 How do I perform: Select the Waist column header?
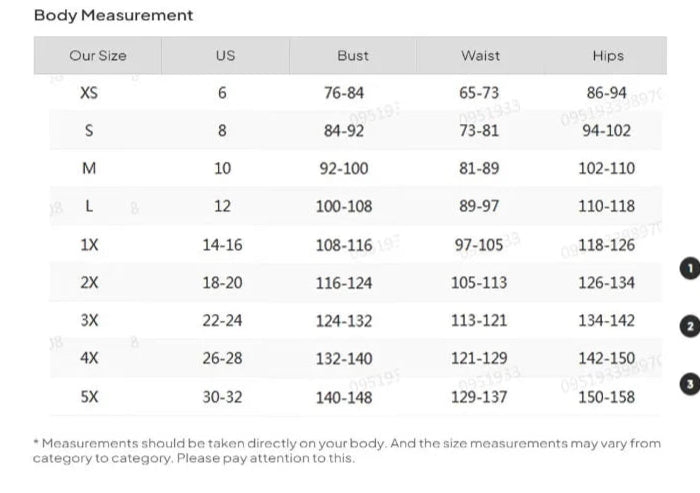tap(480, 56)
